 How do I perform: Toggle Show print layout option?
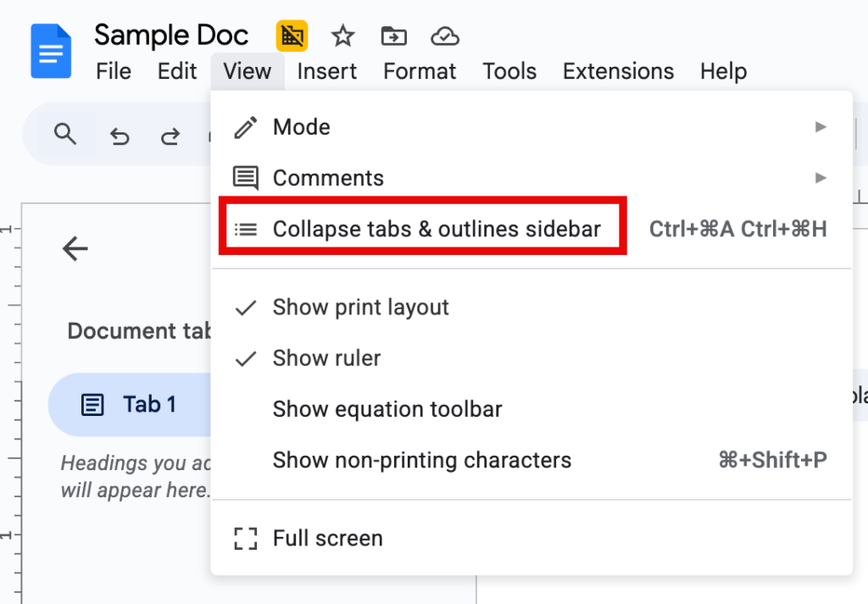click(360, 308)
